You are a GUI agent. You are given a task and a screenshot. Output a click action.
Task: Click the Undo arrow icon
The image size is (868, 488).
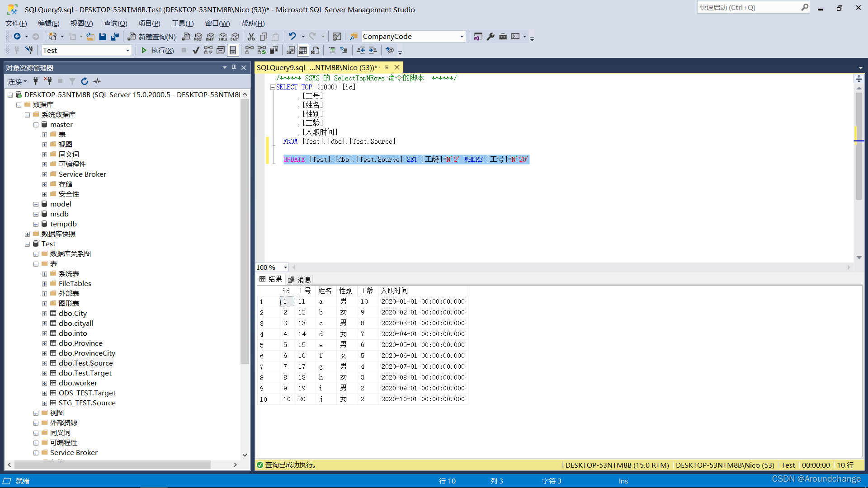(292, 36)
